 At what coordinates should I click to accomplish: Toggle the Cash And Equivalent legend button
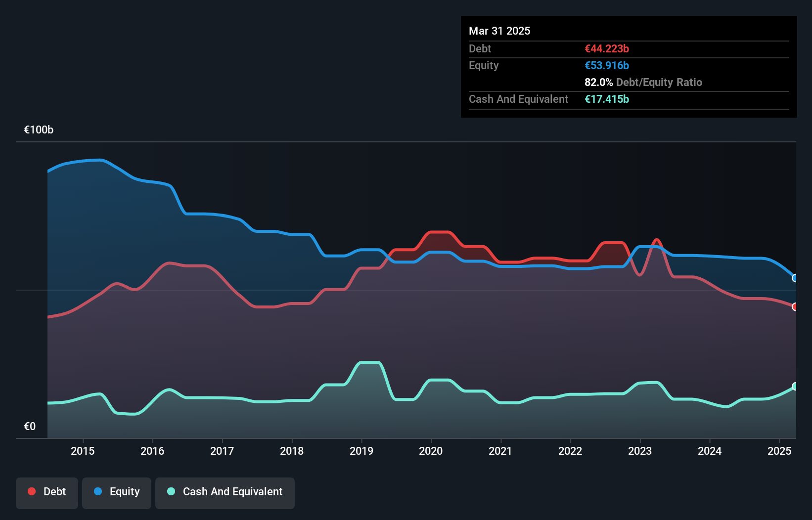[x=225, y=493]
